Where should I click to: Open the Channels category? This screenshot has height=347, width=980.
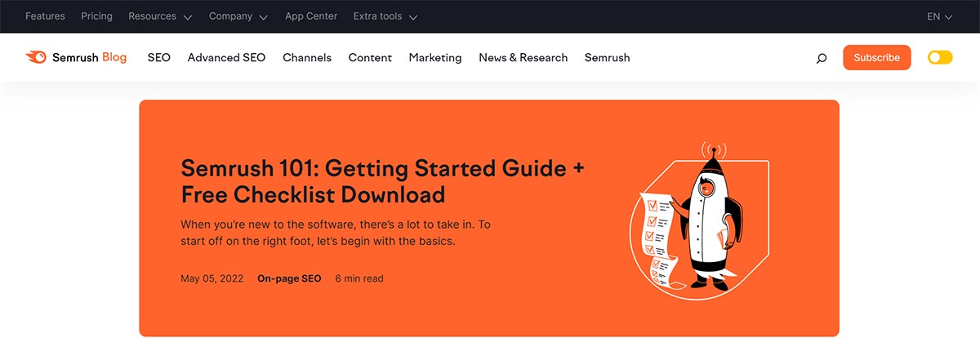pyautogui.click(x=307, y=58)
